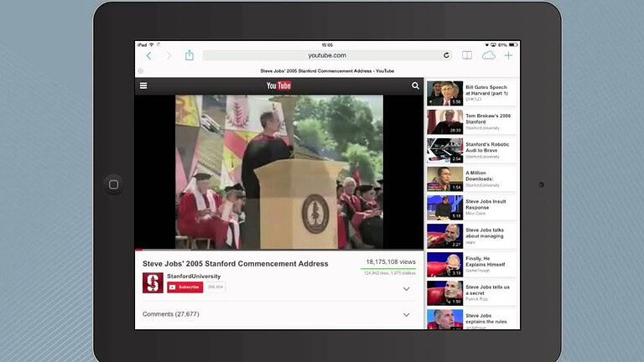This screenshot has height=362, width=644.
Task: Expand the Comments section chevron
Action: [x=406, y=315]
